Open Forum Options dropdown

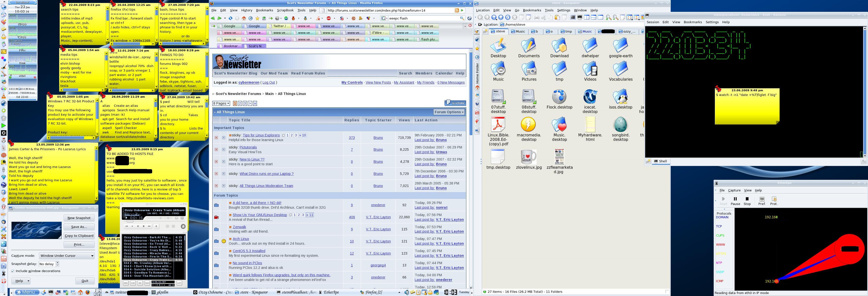coord(449,112)
